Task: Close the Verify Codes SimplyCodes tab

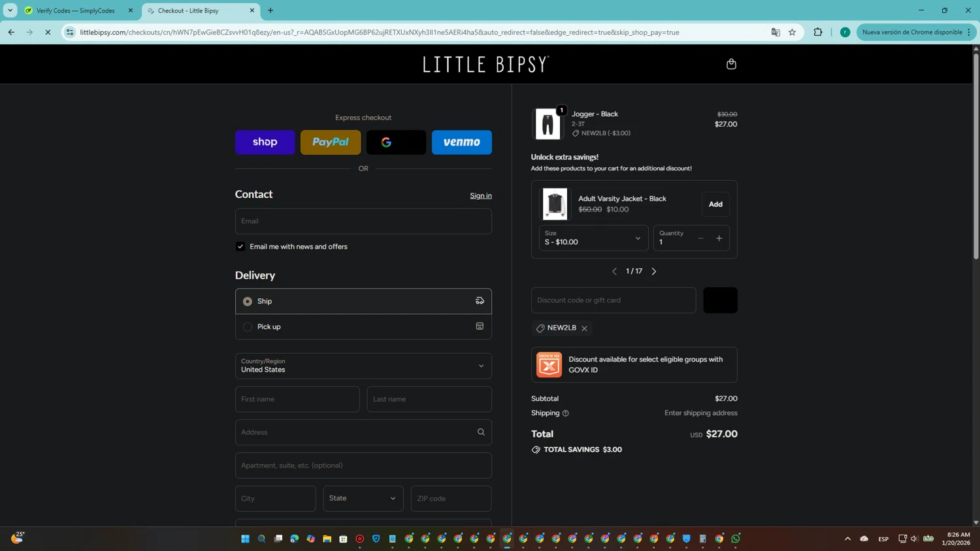Action: pyautogui.click(x=131, y=10)
